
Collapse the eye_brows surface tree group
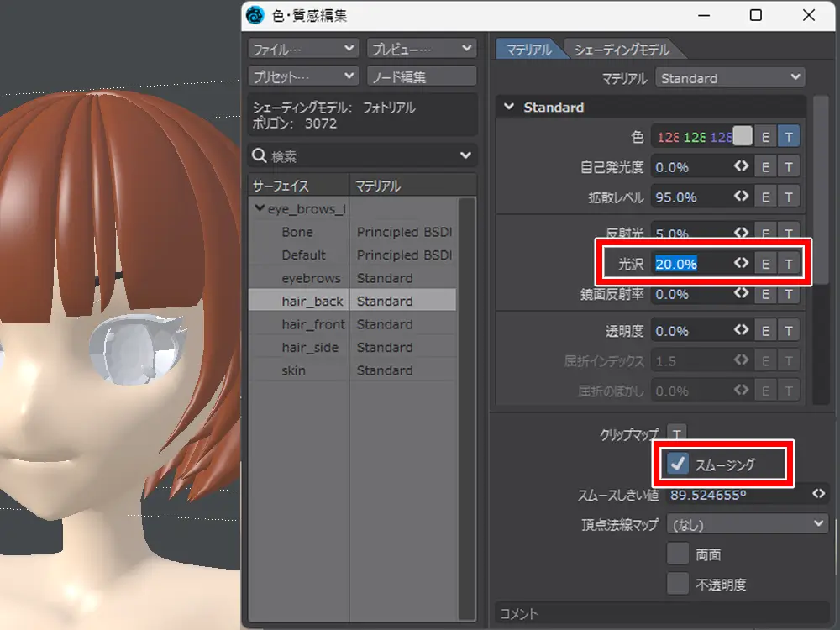tap(260, 208)
